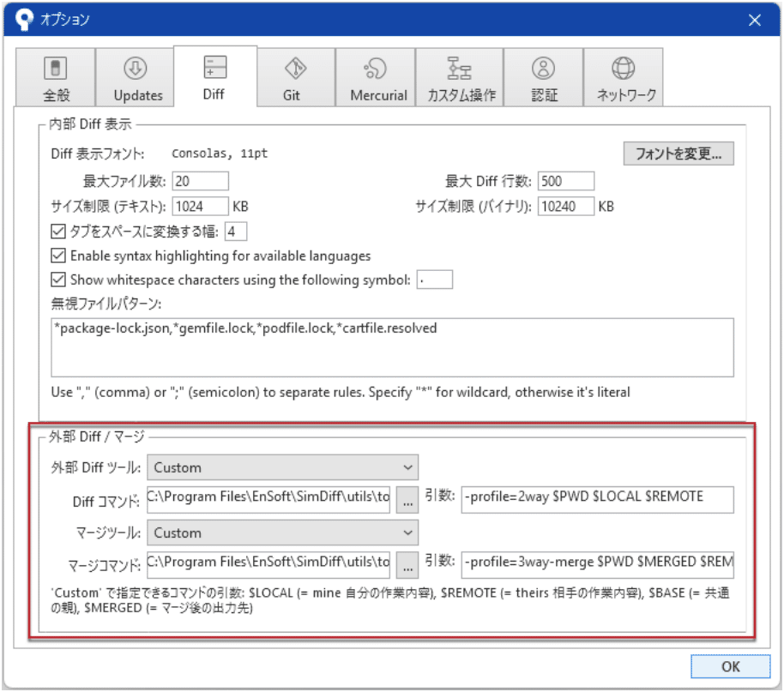
Task: Click the Diff 引数 field with -profile=2way
Action: pyautogui.click(x=598, y=499)
